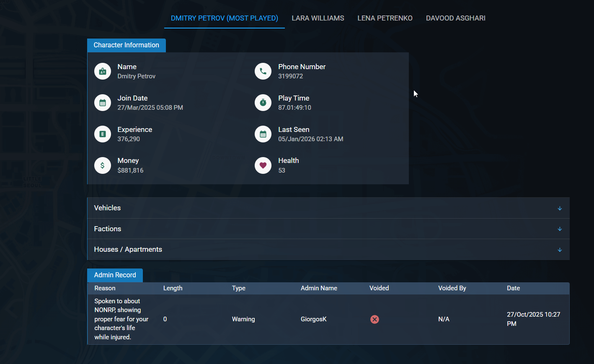Click the 'Spoken to about NONRP' reason cell
The width and height of the screenshot is (594, 364).
tap(121, 319)
